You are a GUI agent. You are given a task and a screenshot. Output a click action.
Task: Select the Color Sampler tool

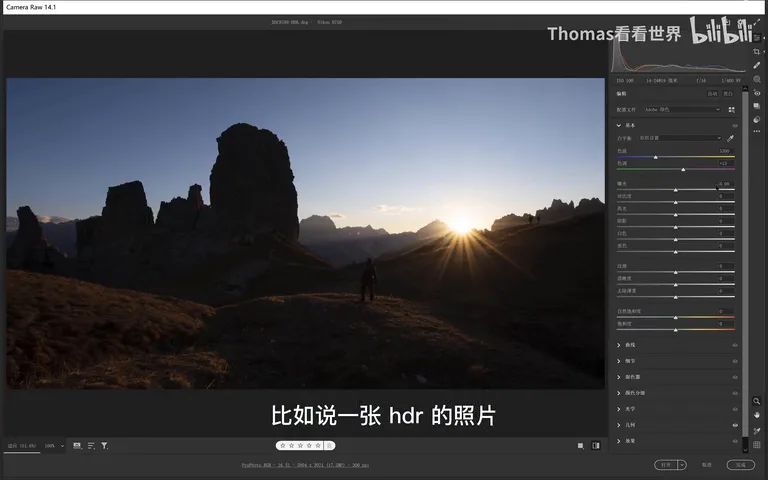[757, 431]
